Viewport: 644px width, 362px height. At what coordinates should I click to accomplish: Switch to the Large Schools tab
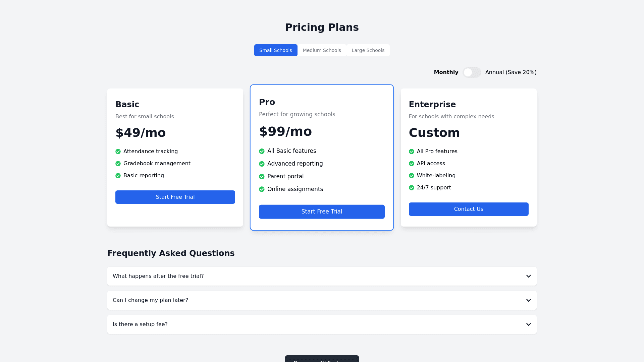point(368,50)
